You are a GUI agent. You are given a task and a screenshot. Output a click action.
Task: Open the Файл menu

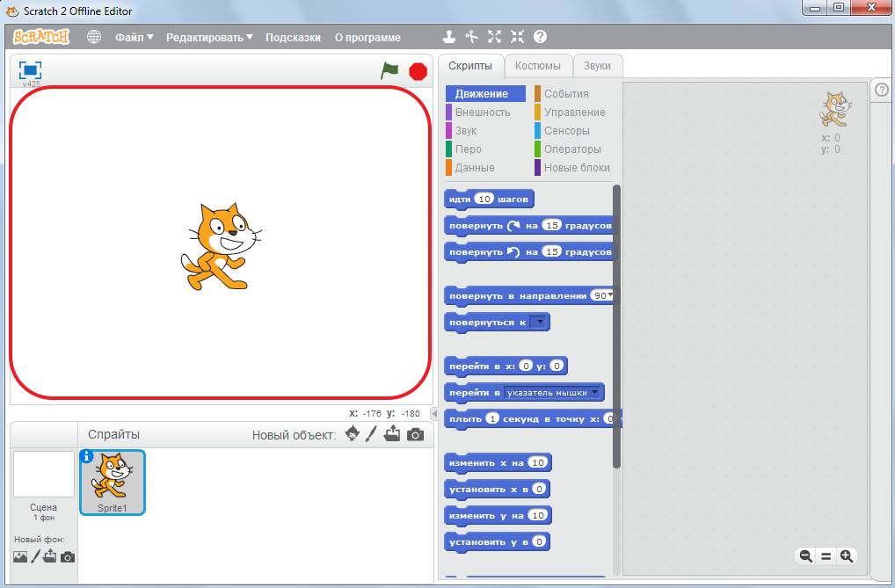(135, 38)
